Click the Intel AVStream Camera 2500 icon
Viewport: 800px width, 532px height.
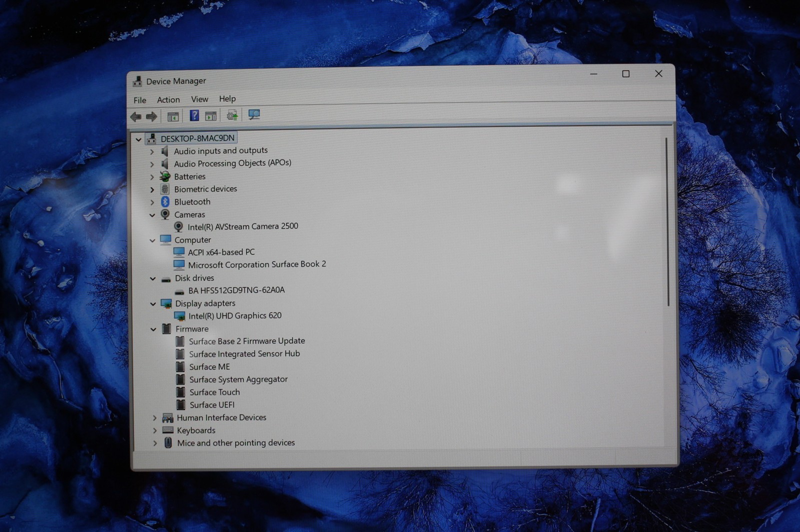click(x=178, y=227)
